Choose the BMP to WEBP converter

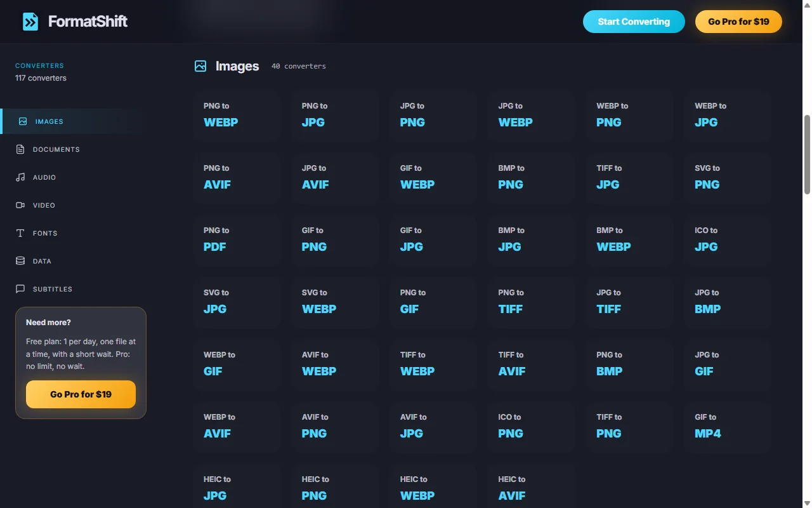pyautogui.click(x=630, y=239)
